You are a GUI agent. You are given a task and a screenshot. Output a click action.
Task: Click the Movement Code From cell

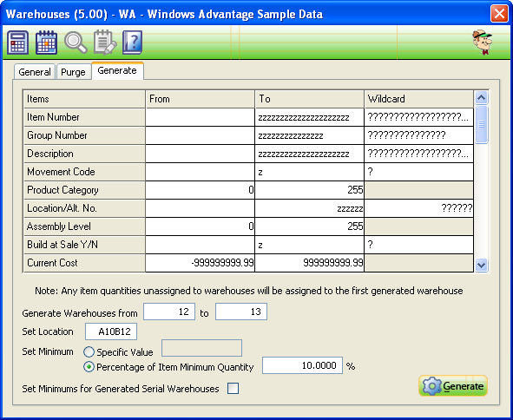pos(200,172)
